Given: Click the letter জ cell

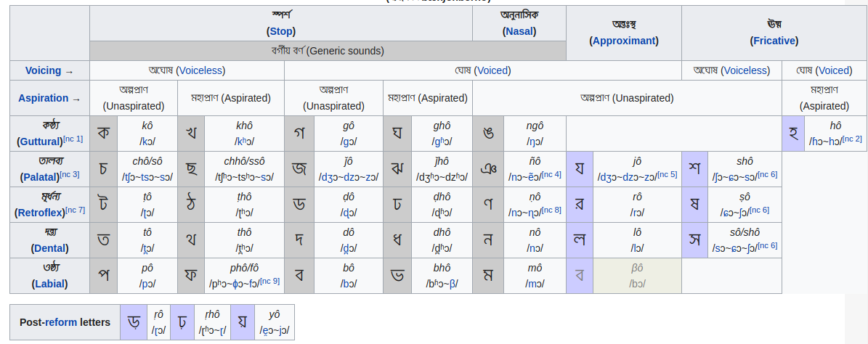Looking at the screenshot, I should click(299, 169).
